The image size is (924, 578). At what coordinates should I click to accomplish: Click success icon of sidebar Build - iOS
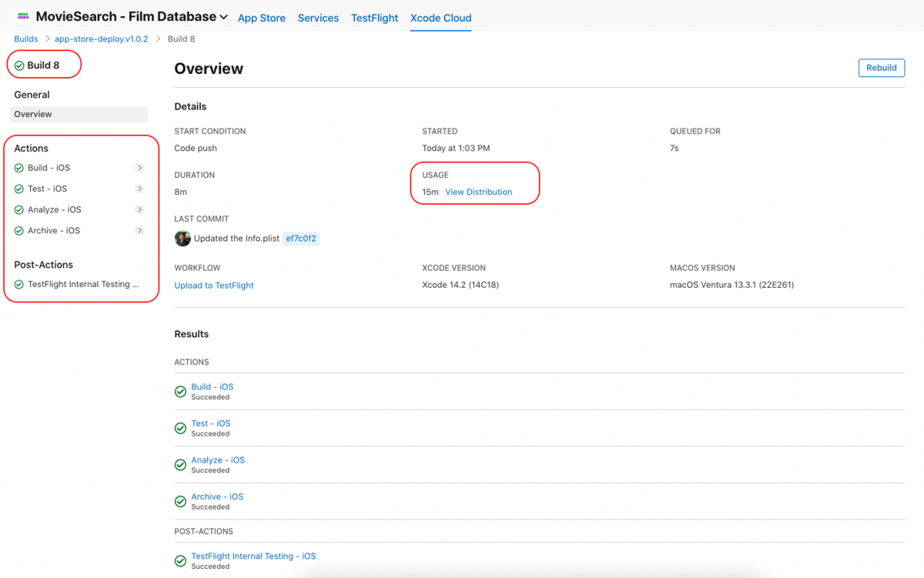tap(19, 168)
